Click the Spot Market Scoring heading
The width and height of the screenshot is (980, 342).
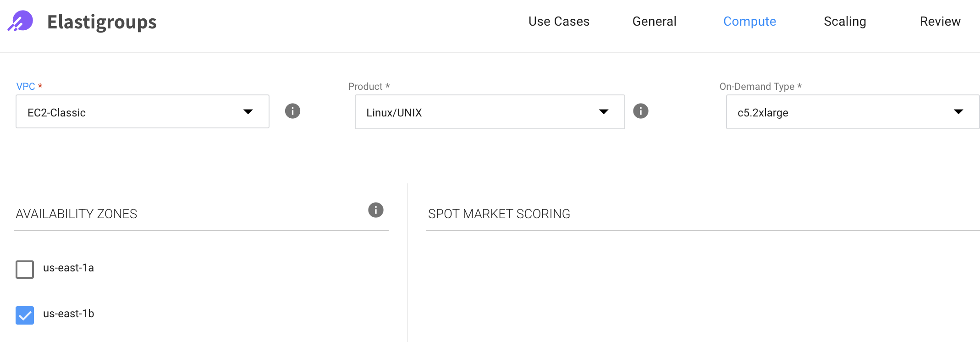pos(499,214)
